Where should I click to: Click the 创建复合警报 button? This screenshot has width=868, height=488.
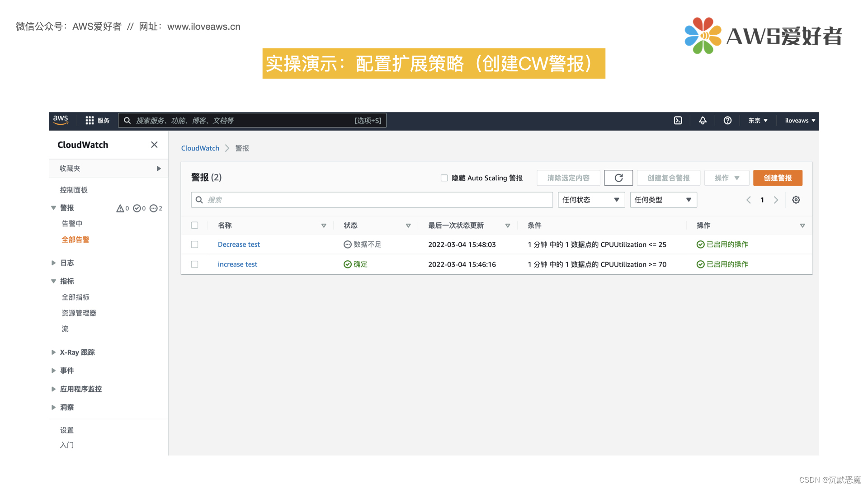[x=668, y=178]
